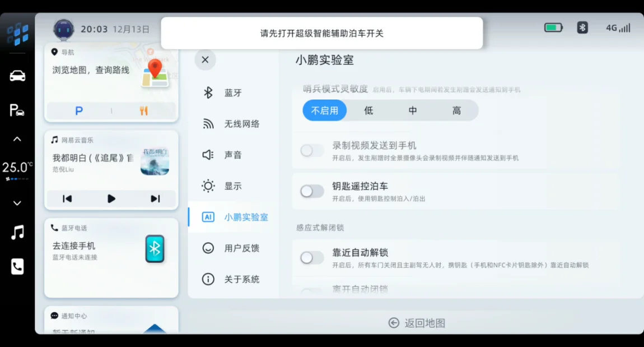This screenshot has width=644, height=347.
Task: Tap the 小鹏实验室 page title
Action: (x=324, y=60)
